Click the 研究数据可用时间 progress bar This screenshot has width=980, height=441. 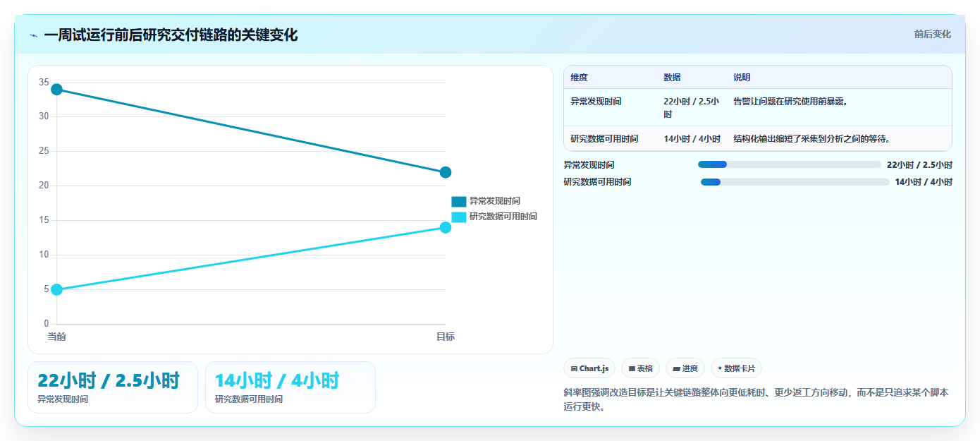(x=795, y=182)
